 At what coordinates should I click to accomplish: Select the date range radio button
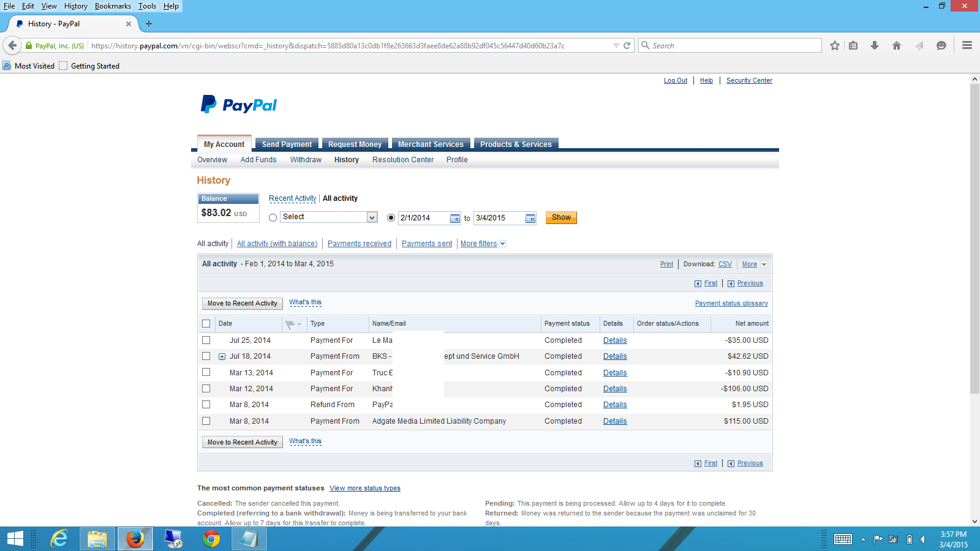point(391,218)
